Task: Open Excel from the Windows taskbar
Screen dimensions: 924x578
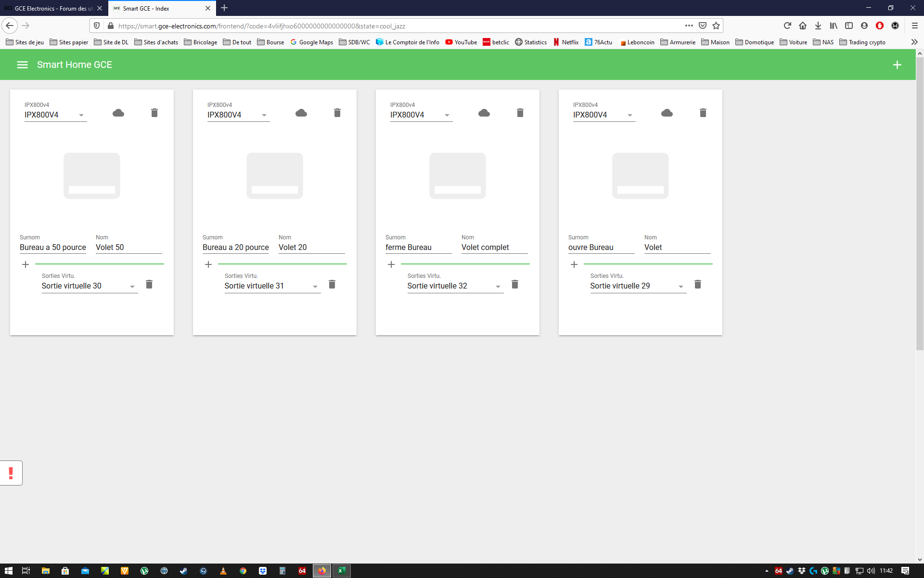Action: click(x=341, y=571)
